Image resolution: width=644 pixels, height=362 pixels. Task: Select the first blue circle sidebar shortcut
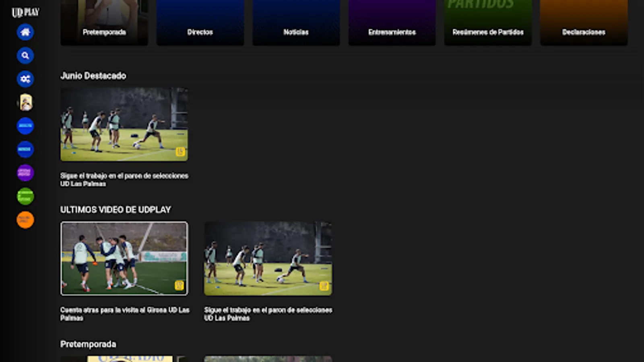point(25,126)
